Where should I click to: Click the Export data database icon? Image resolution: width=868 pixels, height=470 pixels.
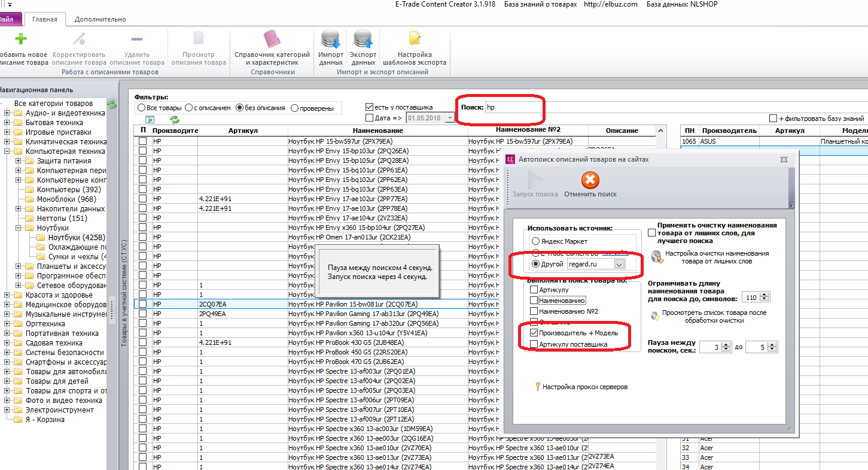pyautogui.click(x=363, y=40)
